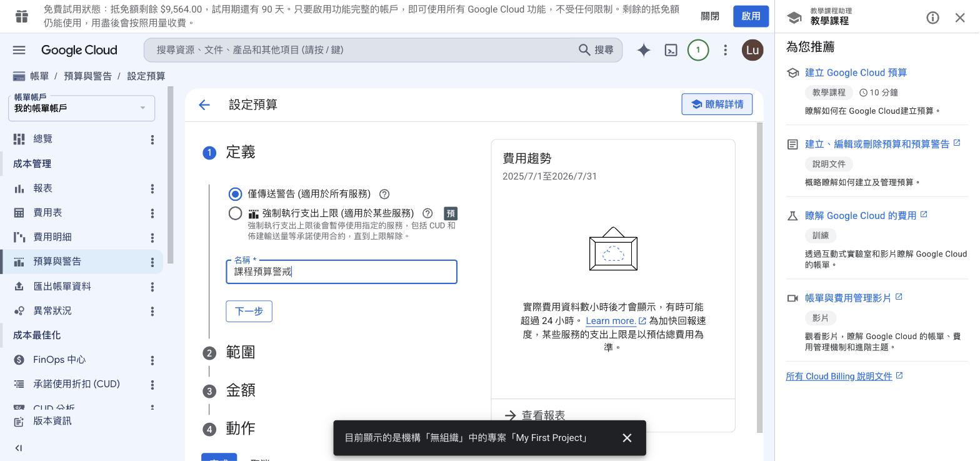
Task: Open 異常狀況 in the billing sidebar
Action: [52, 311]
